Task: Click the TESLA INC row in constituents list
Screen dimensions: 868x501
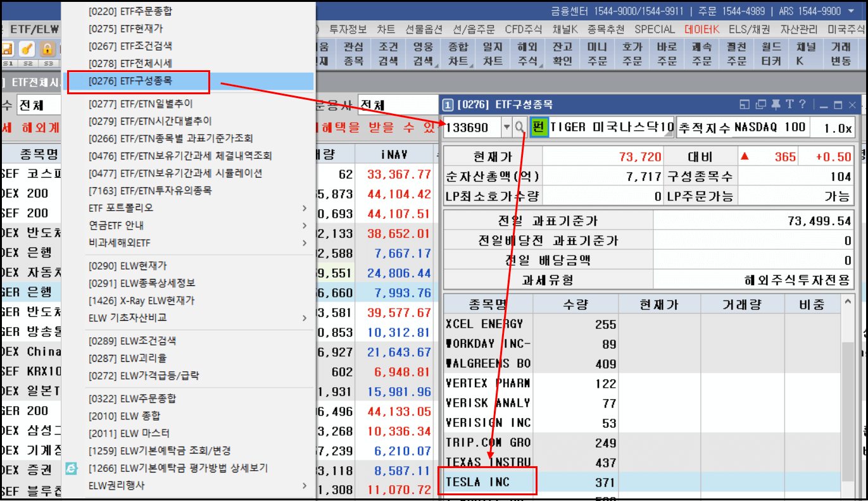Action: coord(642,482)
